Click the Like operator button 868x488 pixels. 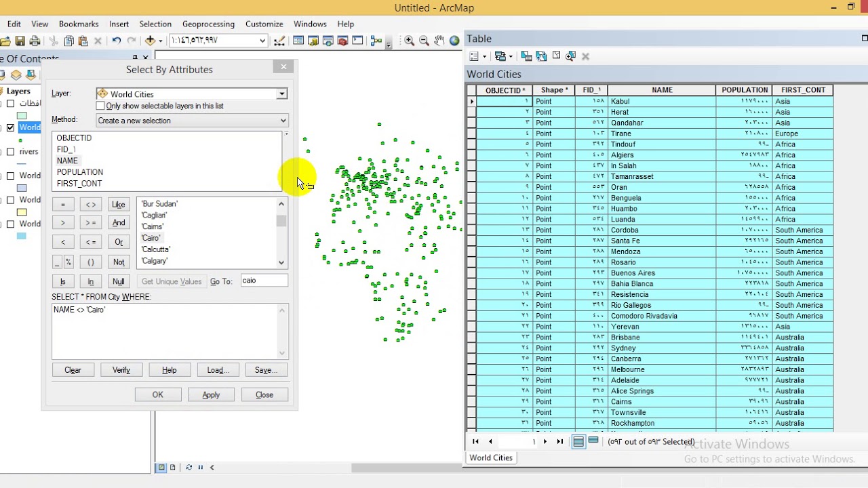pyautogui.click(x=119, y=205)
